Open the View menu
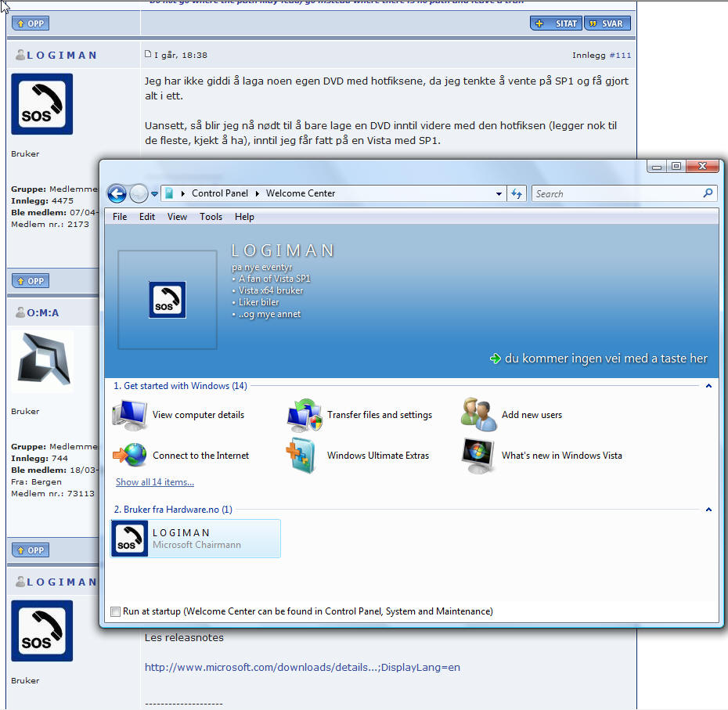 pyautogui.click(x=177, y=217)
